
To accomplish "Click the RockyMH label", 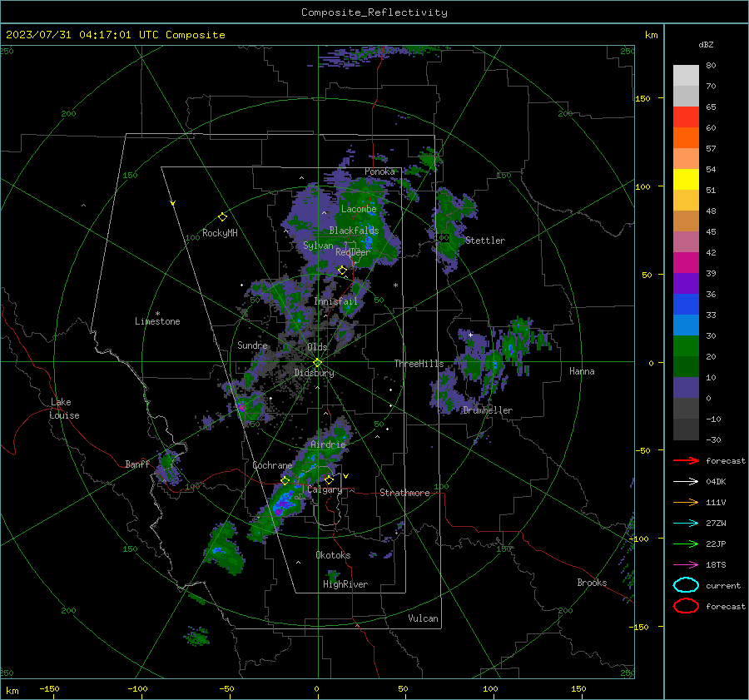I will [x=220, y=233].
